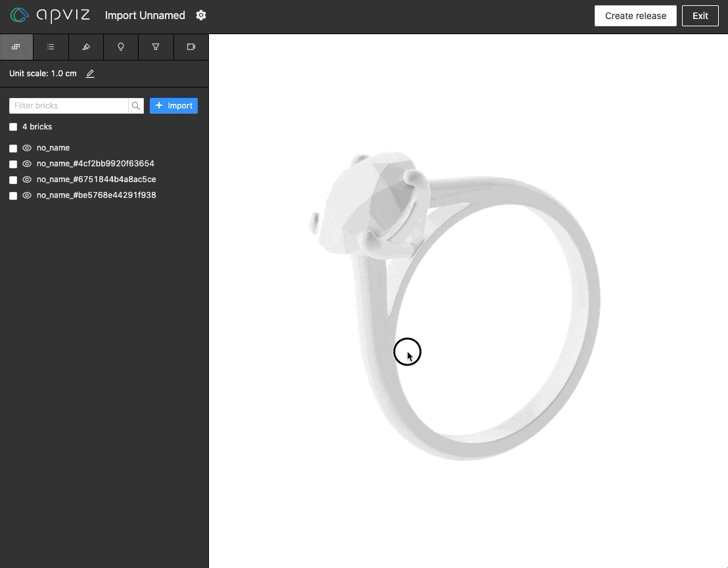Screen dimensions: 728x568
Task: Click the Apviz logo
Action: pyautogui.click(x=50, y=15)
